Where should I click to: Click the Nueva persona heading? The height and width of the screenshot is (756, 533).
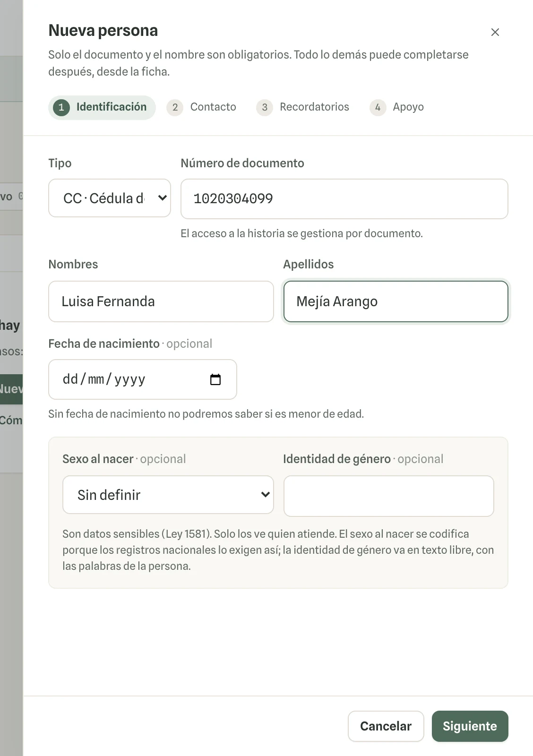(x=103, y=30)
